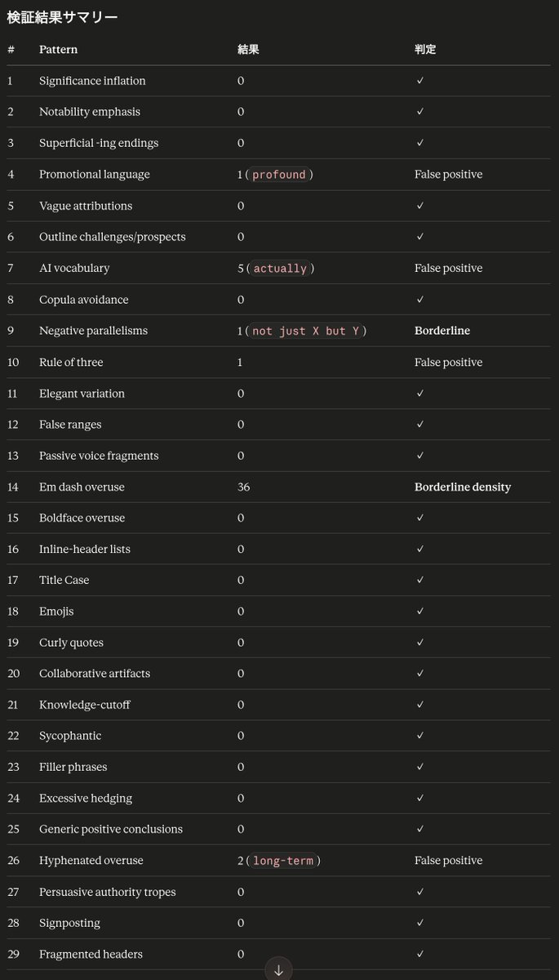
Task: Click the checkmark in Signposting row
Action: pos(419,923)
